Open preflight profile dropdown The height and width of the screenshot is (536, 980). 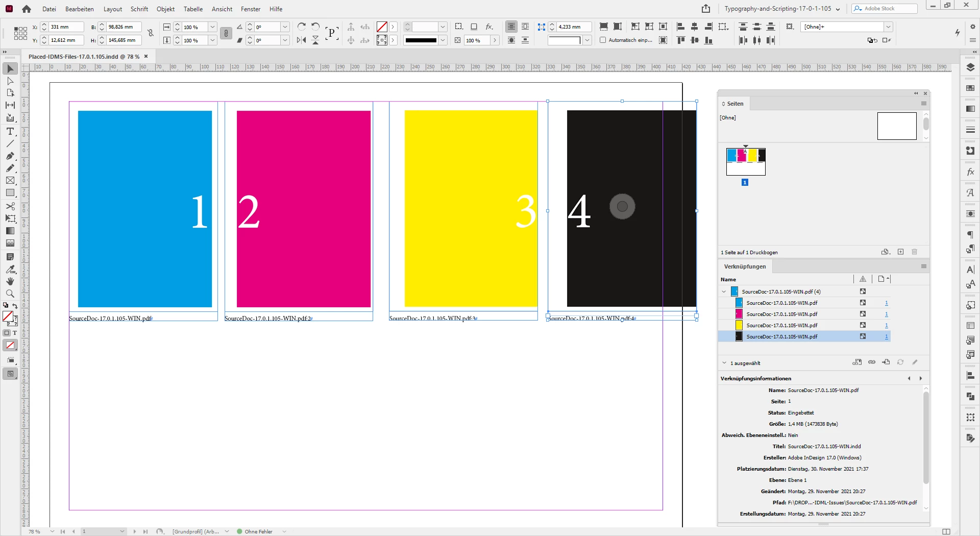pyautogui.click(x=227, y=531)
